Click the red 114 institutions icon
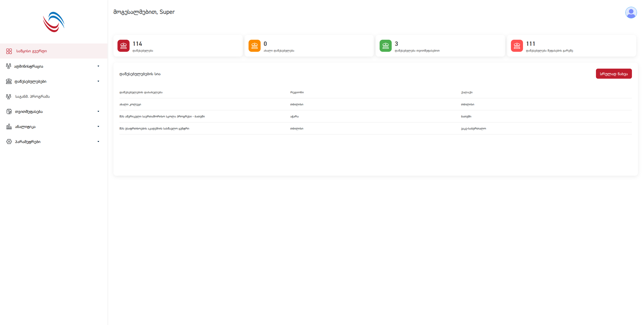 click(x=124, y=46)
